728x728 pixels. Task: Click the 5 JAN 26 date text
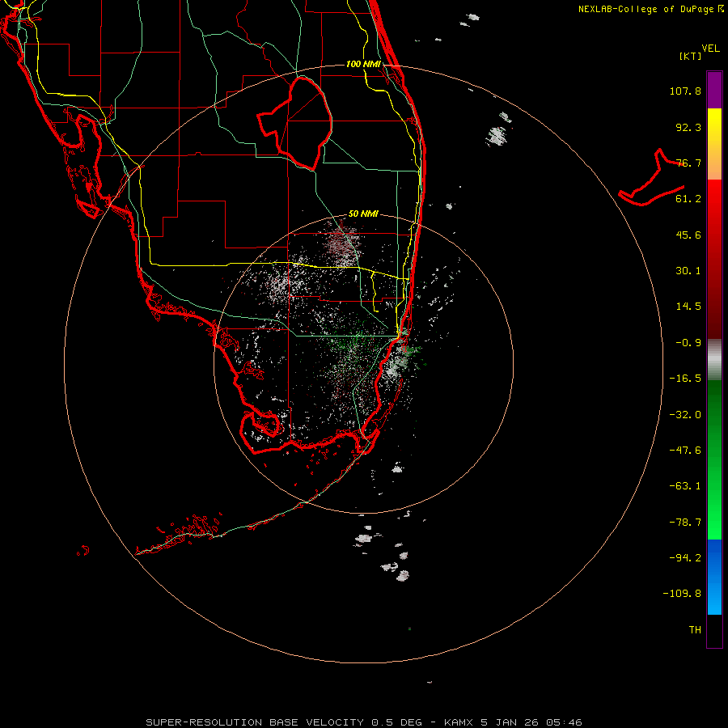(510, 722)
